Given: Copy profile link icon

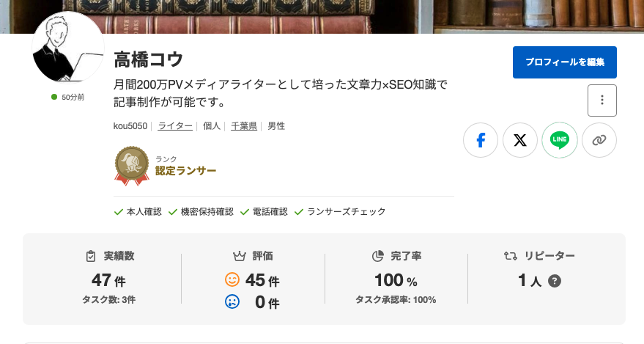Looking at the screenshot, I should (x=599, y=140).
